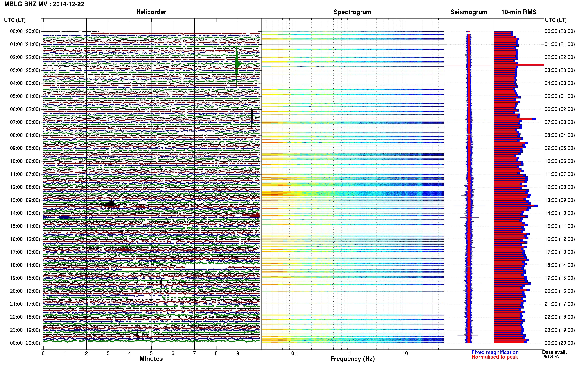
Task: Click the plot title 'MBLG BHZ MV : 2014-12-22'
Action: (x=44, y=4)
